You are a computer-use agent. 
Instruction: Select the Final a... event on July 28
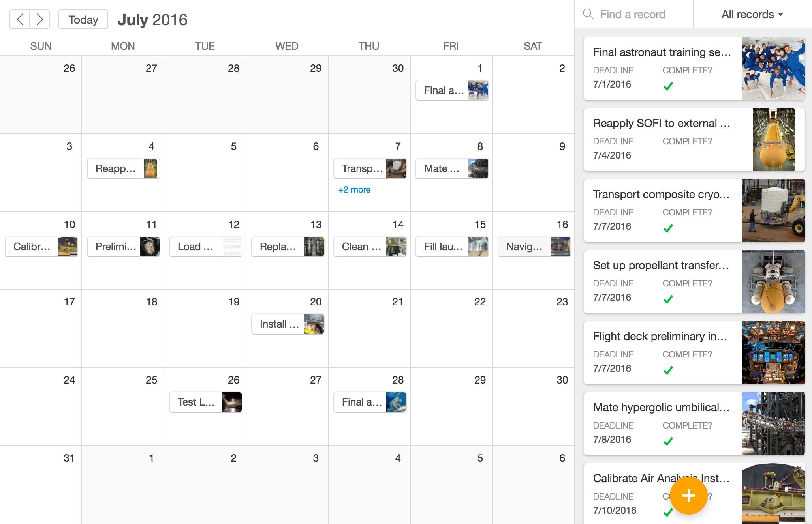[x=369, y=402]
